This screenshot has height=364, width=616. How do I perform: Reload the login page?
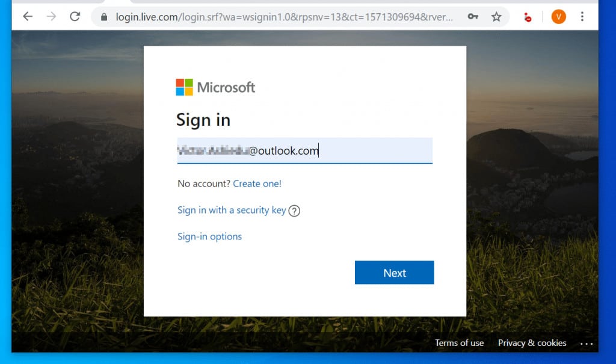75,16
